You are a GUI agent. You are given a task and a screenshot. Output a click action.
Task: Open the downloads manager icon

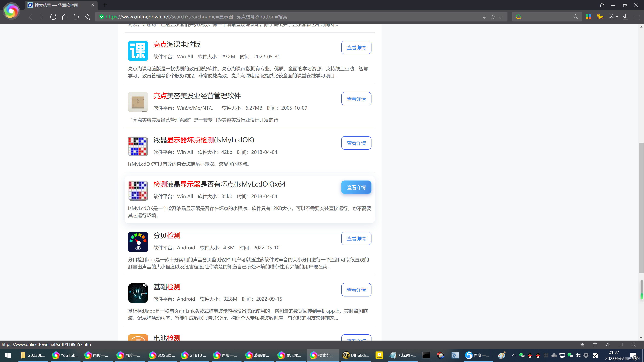pos(625,17)
